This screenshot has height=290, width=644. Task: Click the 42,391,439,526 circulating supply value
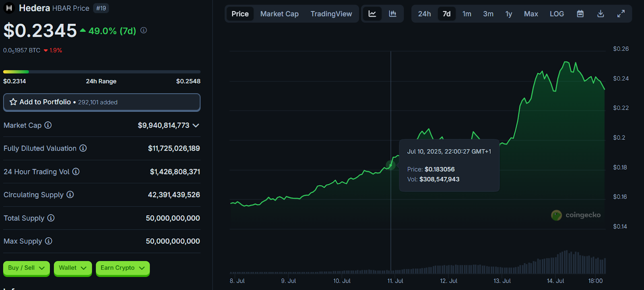coord(174,195)
